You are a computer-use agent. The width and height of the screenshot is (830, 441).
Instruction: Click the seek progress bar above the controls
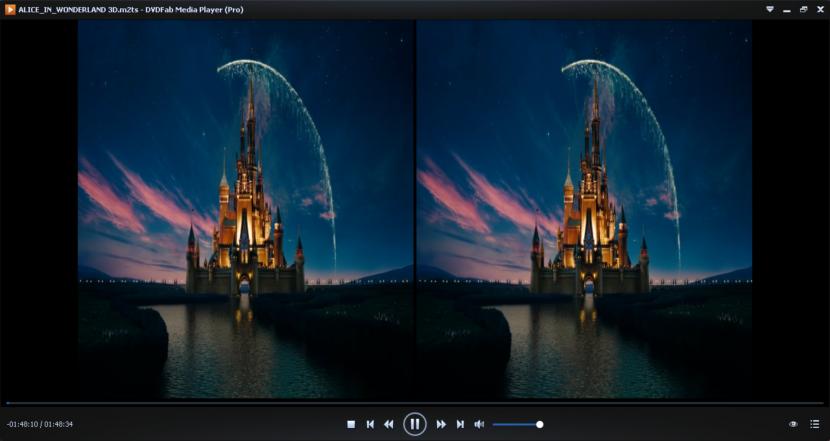pyautogui.click(x=415, y=404)
